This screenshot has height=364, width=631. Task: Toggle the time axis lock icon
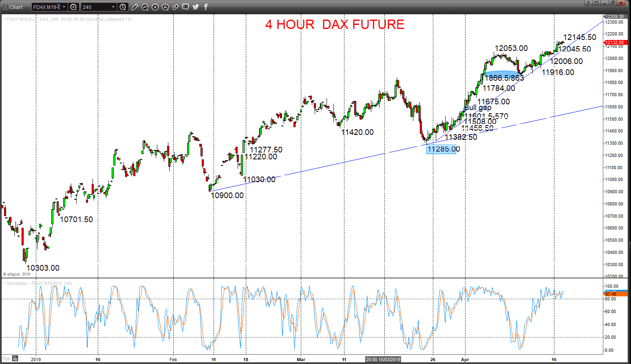coord(15,359)
